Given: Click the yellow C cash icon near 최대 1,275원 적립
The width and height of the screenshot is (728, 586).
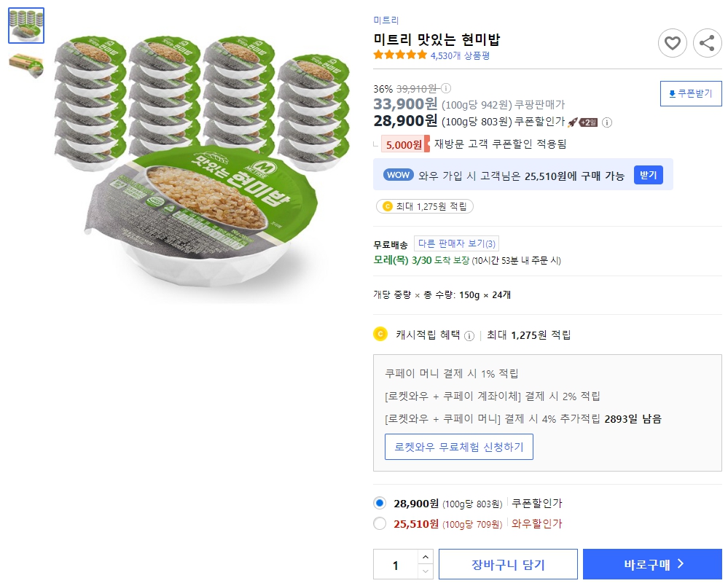Looking at the screenshot, I should (387, 206).
